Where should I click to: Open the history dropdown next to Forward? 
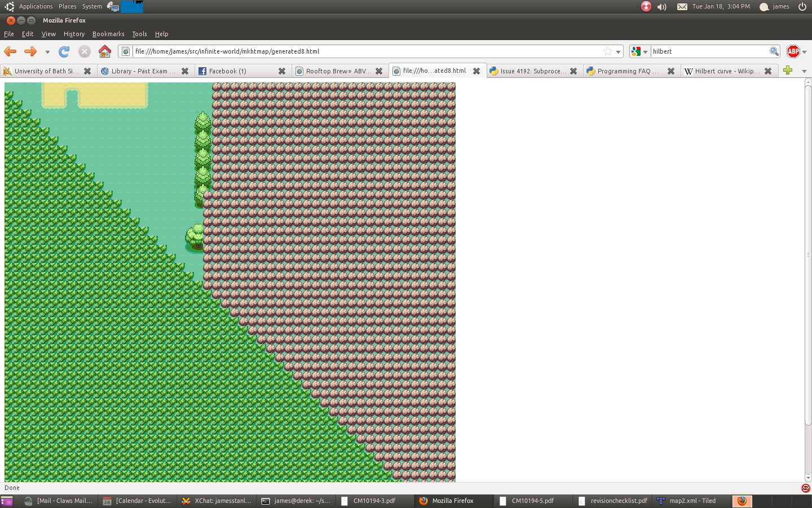pos(47,52)
